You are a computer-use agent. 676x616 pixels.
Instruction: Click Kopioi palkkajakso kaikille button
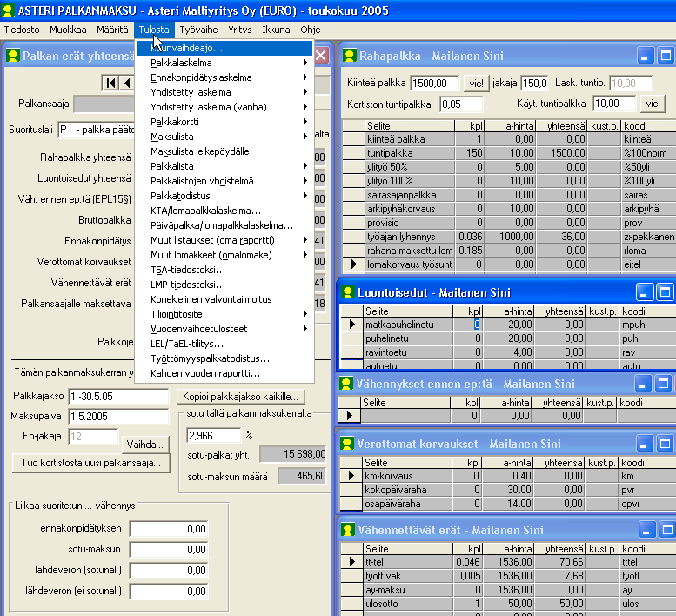(241, 396)
